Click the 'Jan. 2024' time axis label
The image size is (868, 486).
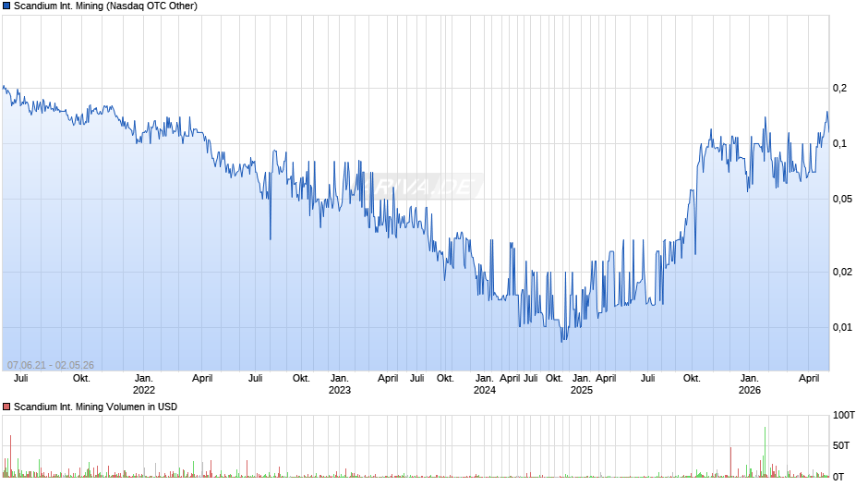tap(485, 384)
